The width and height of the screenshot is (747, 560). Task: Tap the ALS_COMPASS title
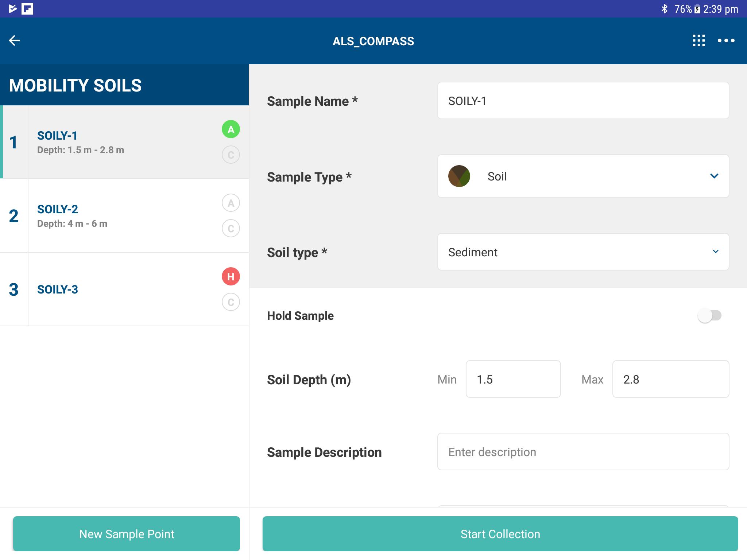coord(373,41)
